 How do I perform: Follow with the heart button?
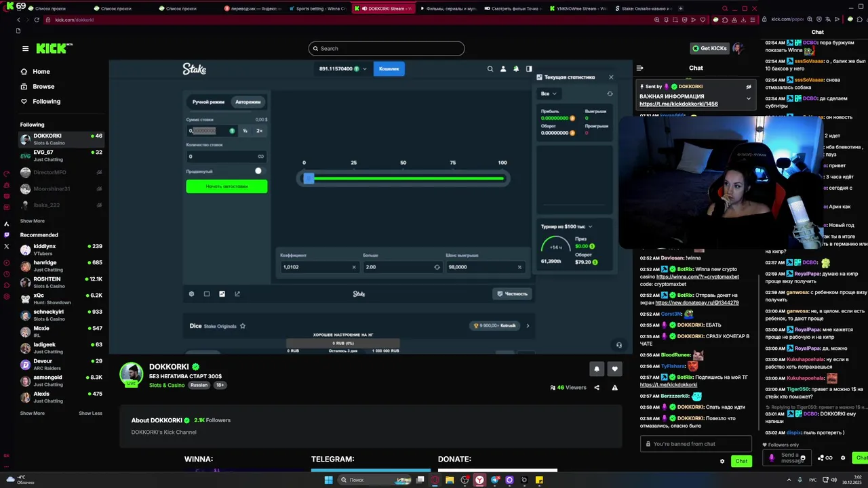(x=614, y=369)
